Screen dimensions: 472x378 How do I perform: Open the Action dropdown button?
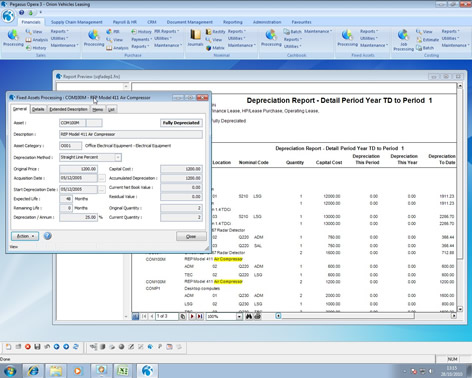25,236
